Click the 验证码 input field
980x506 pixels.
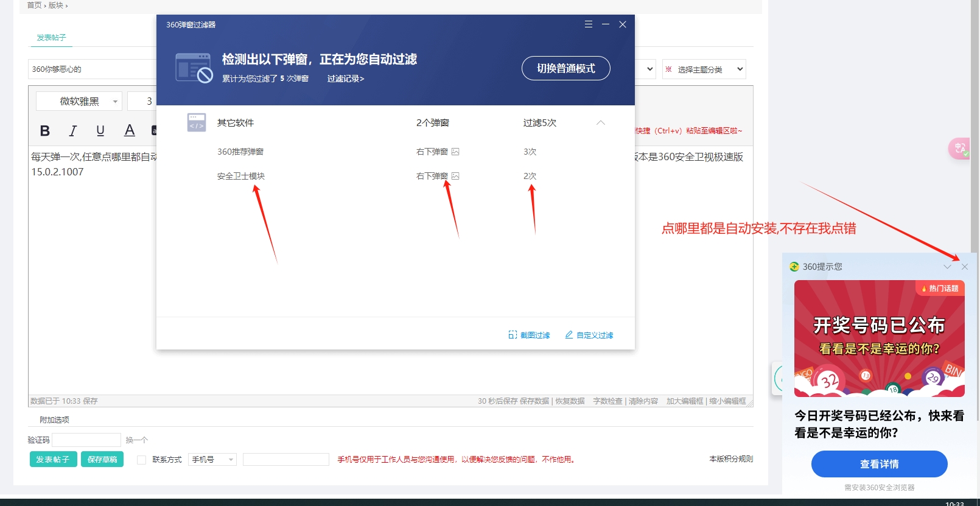(86, 440)
